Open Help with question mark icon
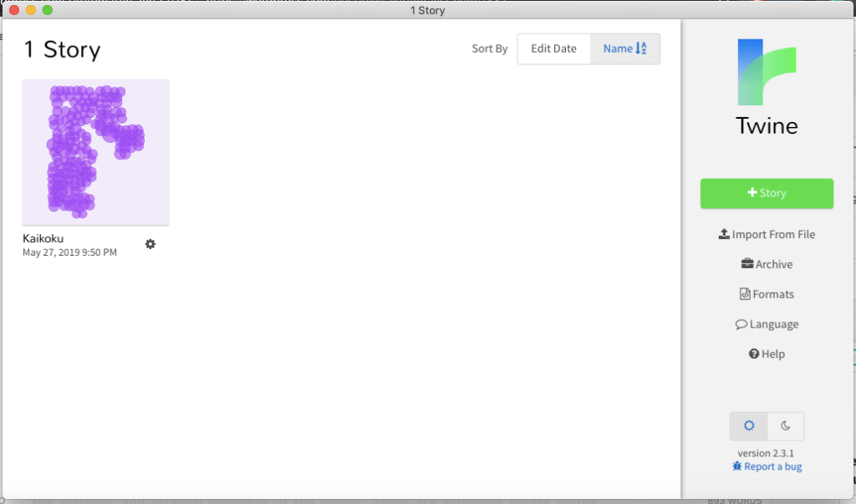The height and width of the screenshot is (504, 856). tap(754, 354)
